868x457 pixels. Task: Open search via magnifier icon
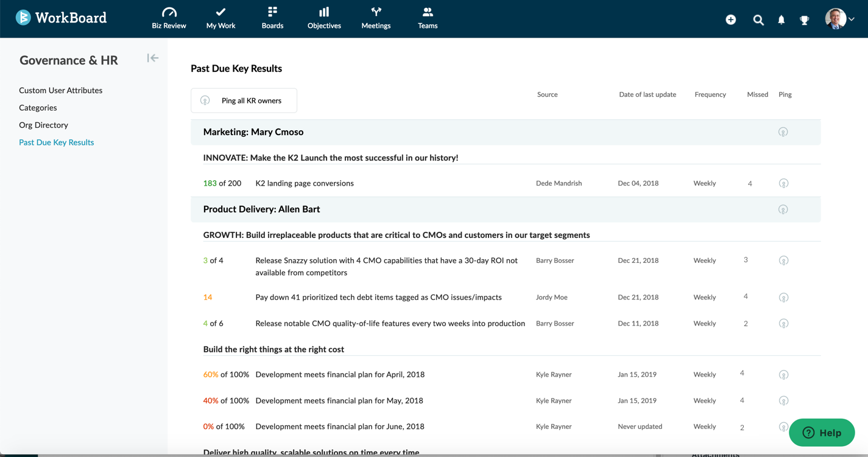[758, 20]
